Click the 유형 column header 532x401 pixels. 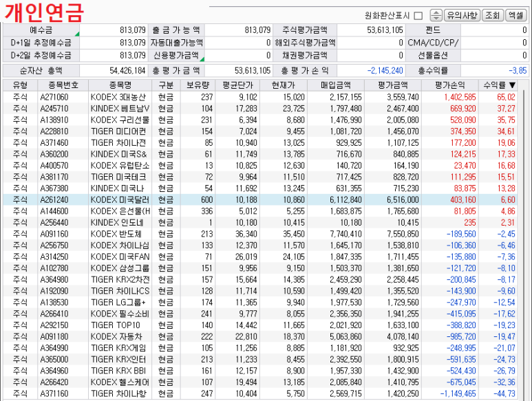click(x=20, y=85)
